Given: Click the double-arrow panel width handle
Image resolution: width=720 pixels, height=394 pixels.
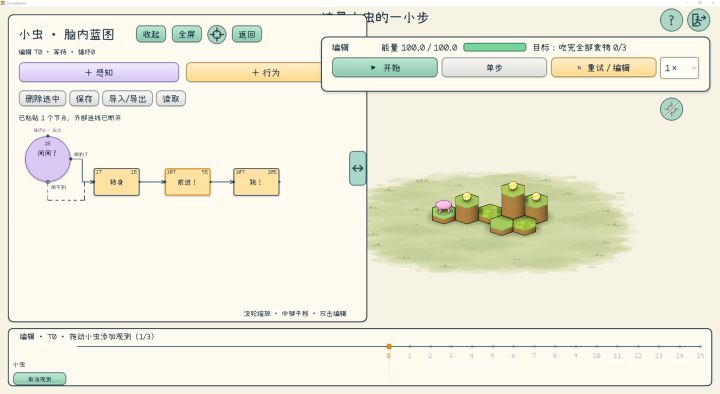Looking at the screenshot, I should (358, 169).
